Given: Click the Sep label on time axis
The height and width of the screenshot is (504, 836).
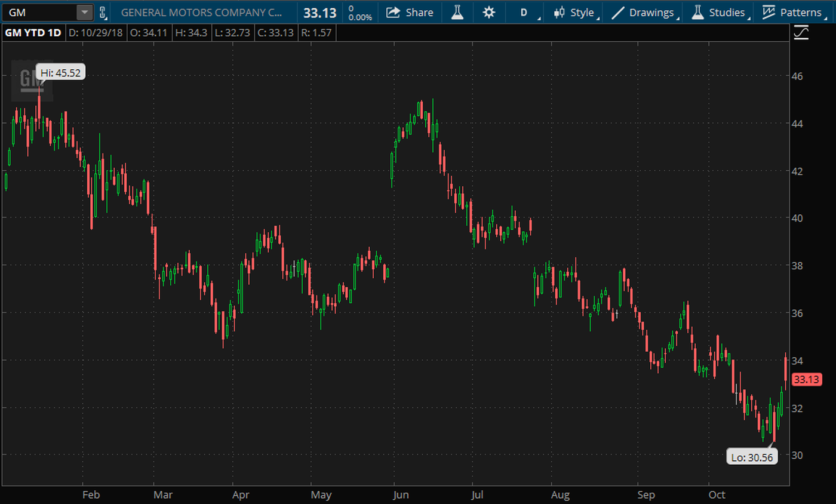Looking at the screenshot, I should 646,494.
